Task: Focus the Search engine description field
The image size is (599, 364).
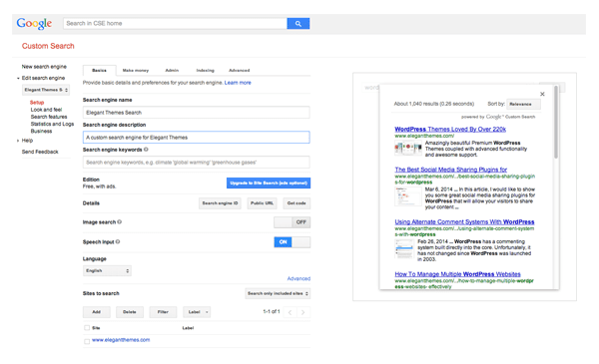Action: coord(197,138)
